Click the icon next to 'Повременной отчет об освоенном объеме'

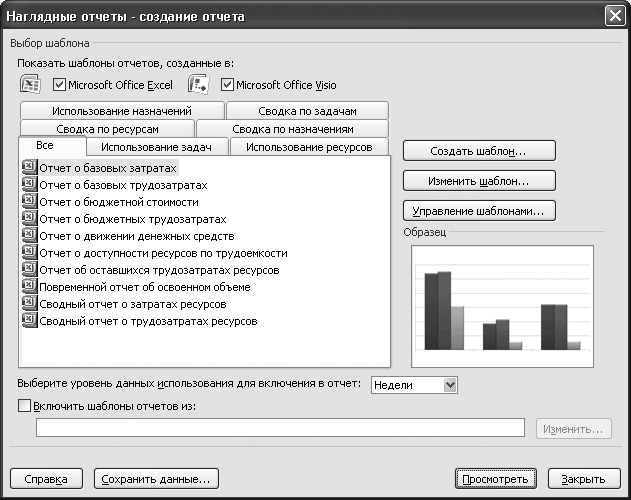pos(28,288)
